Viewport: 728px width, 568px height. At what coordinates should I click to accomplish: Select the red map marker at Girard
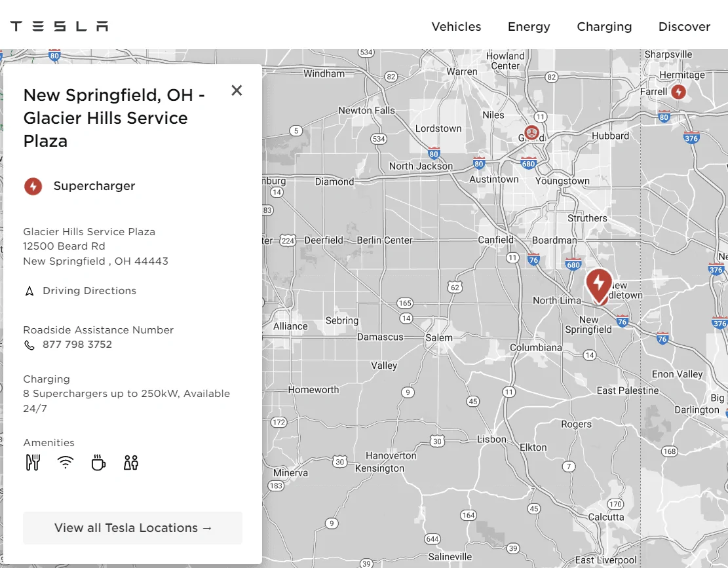click(x=531, y=133)
